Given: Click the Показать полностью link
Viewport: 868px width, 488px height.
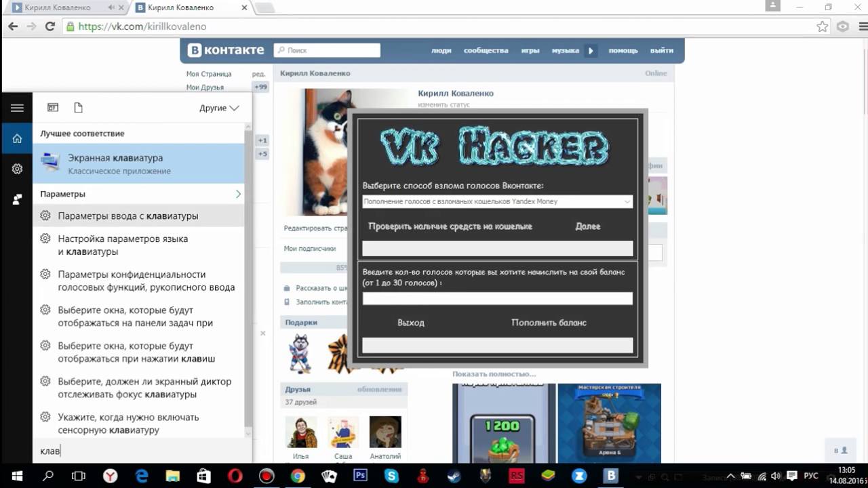Looking at the screenshot, I should [494, 373].
